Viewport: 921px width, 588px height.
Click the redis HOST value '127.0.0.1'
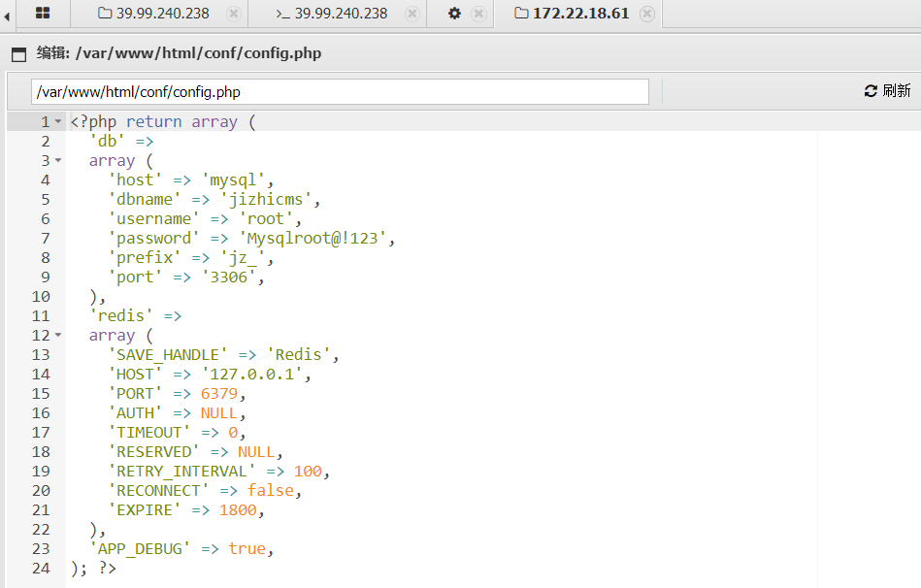pyautogui.click(x=251, y=374)
